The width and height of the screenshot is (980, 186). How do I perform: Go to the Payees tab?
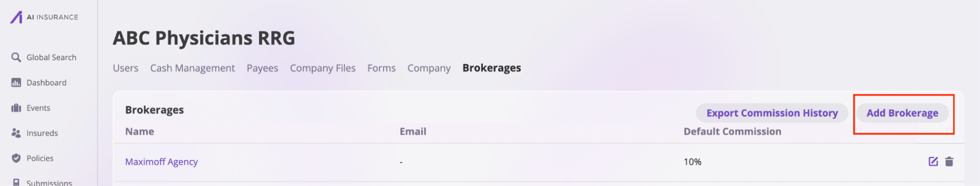pyautogui.click(x=262, y=68)
